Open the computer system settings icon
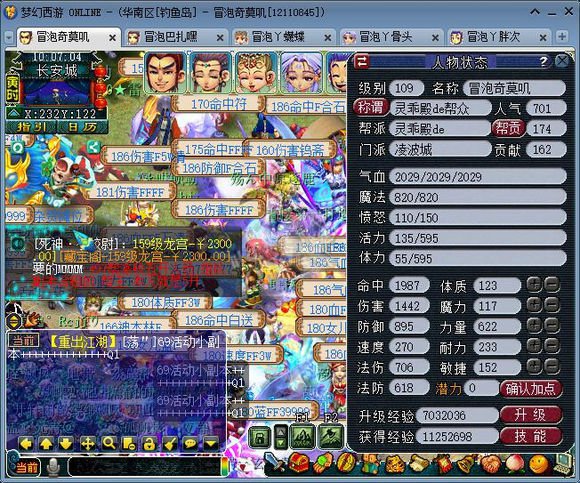The height and width of the screenshot is (483, 580). [563, 465]
